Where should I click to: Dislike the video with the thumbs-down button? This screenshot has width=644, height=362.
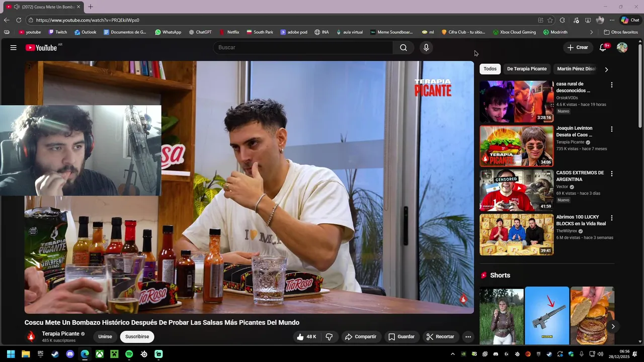(329, 337)
